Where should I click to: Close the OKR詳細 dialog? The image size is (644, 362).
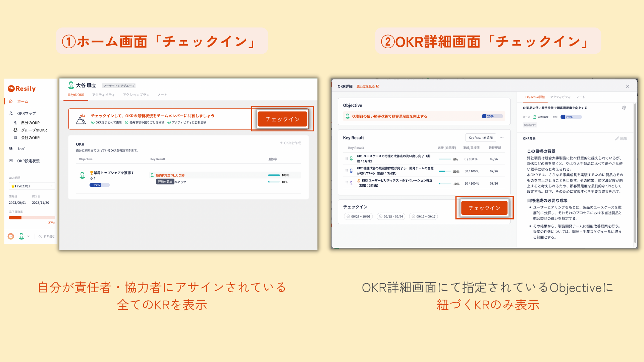pyautogui.click(x=628, y=86)
